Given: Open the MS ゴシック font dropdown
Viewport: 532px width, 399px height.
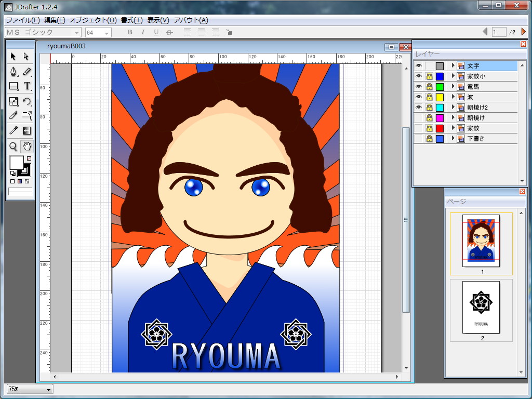Looking at the screenshot, I should pos(77,33).
